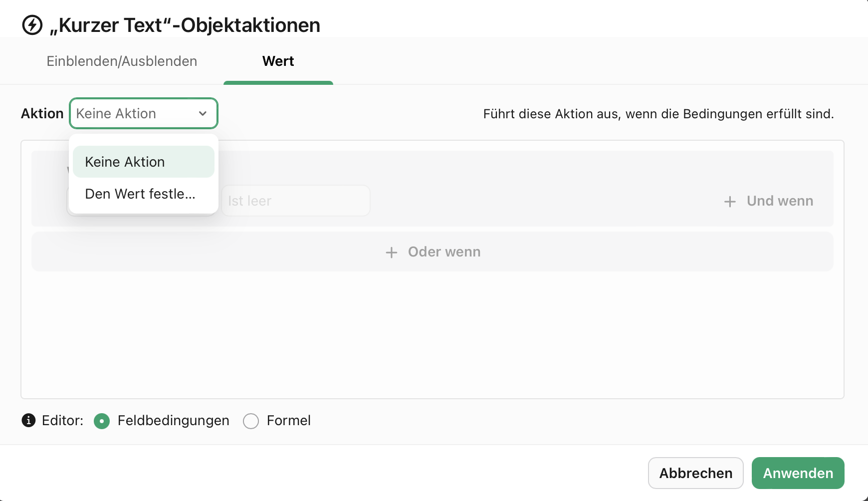The height and width of the screenshot is (501, 868).
Task: Open the Aktion dropdown
Action: point(143,113)
